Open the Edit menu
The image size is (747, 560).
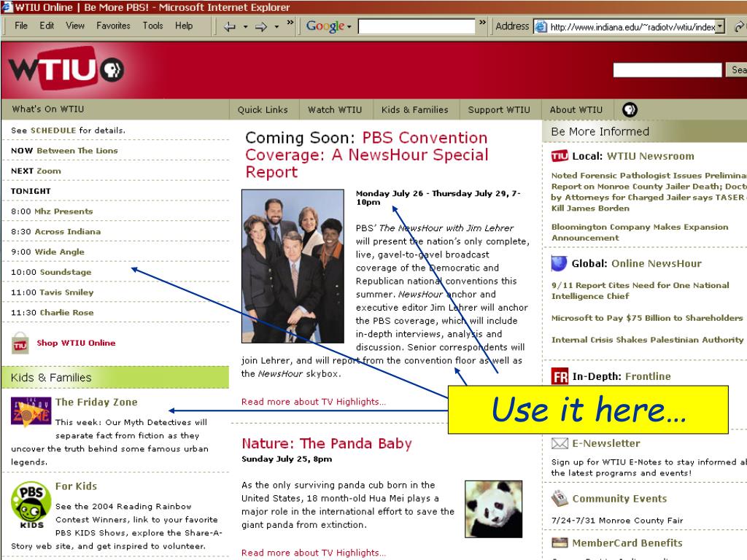[47, 26]
